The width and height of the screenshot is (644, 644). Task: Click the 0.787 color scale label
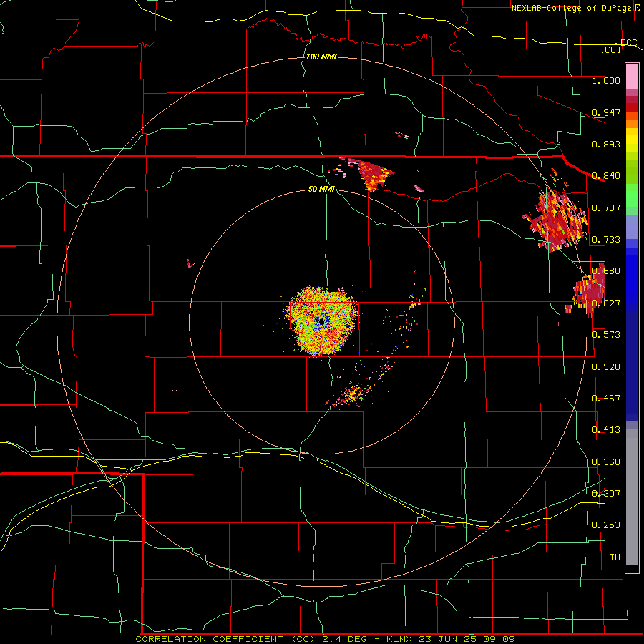[606, 208]
